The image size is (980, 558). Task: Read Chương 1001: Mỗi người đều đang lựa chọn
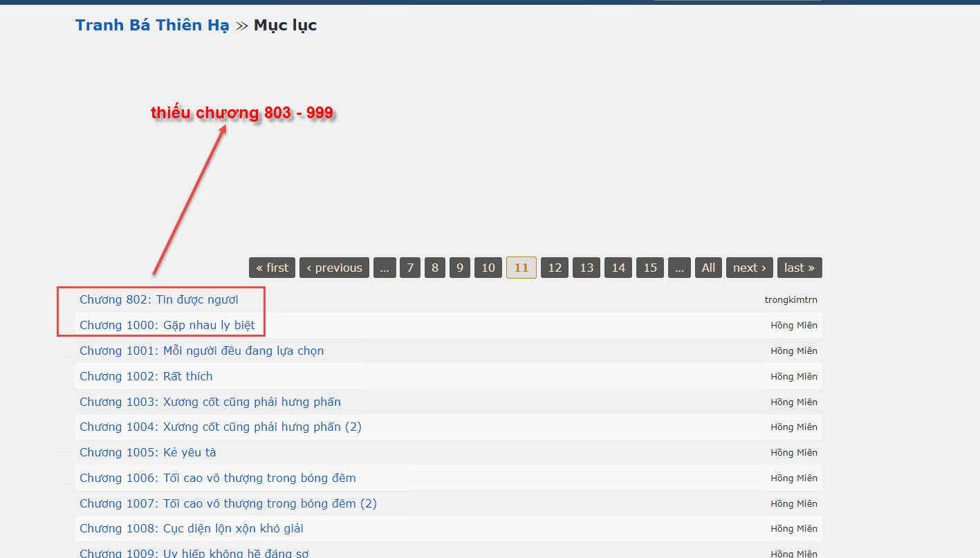click(202, 351)
